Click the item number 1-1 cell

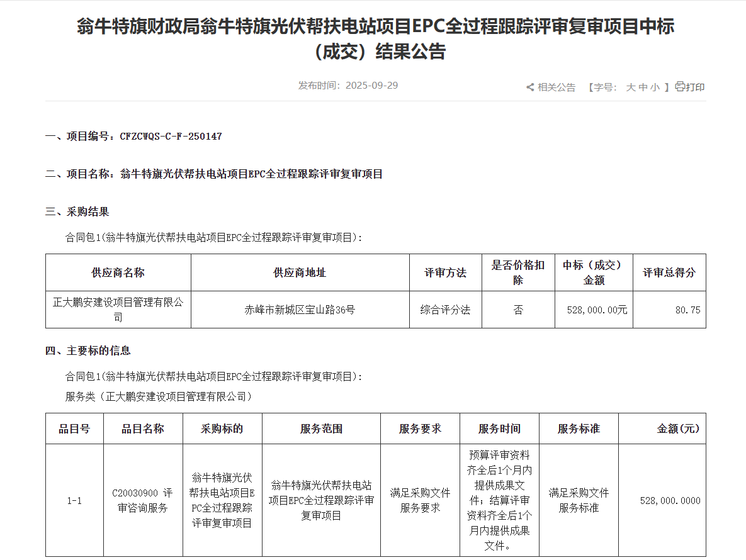(x=74, y=501)
